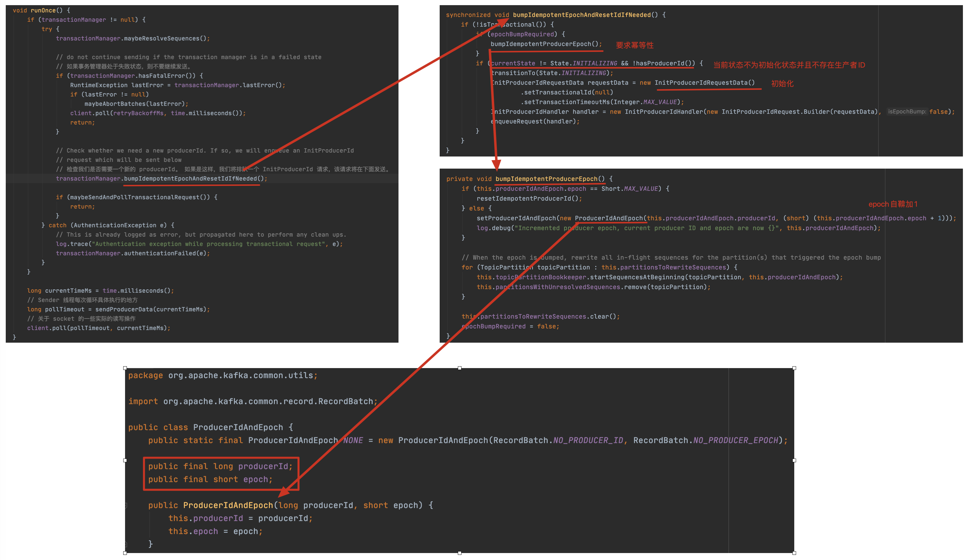Click the maybeSendAndPollTransactionalRequest() condition
This screenshot has width=972, height=560.
point(138,197)
